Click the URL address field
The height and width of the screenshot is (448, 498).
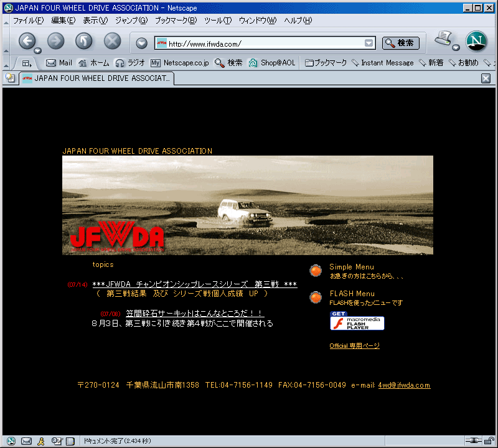click(x=266, y=44)
